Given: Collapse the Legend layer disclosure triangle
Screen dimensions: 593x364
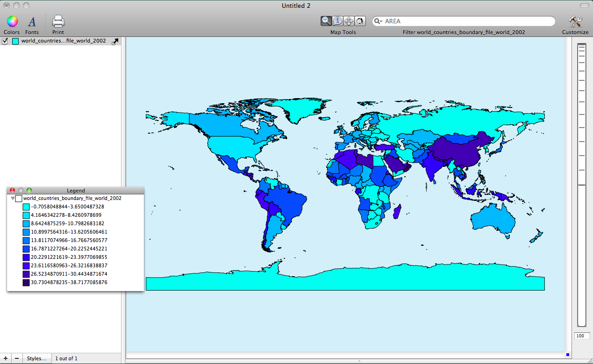Looking at the screenshot, I should tap(13, 199).
